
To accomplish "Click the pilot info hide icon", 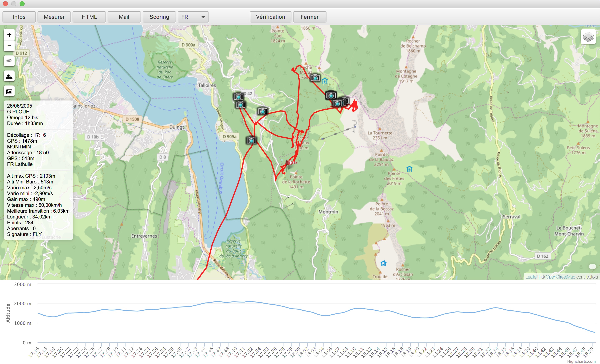I will [x=9, y=77].
